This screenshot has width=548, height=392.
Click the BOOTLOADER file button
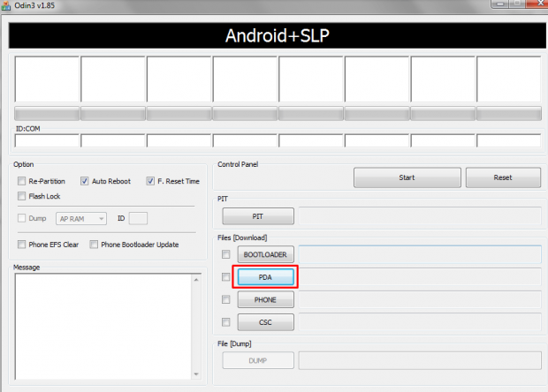click(x=266, y=254)
